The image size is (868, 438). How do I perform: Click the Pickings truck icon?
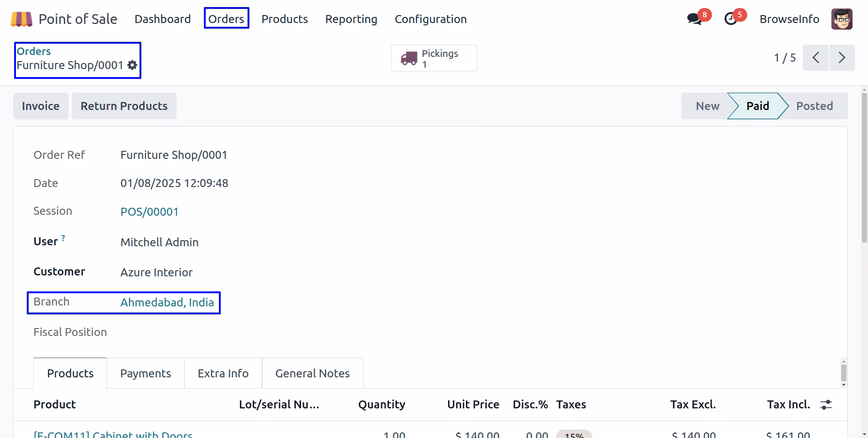(x=409, y=58)
